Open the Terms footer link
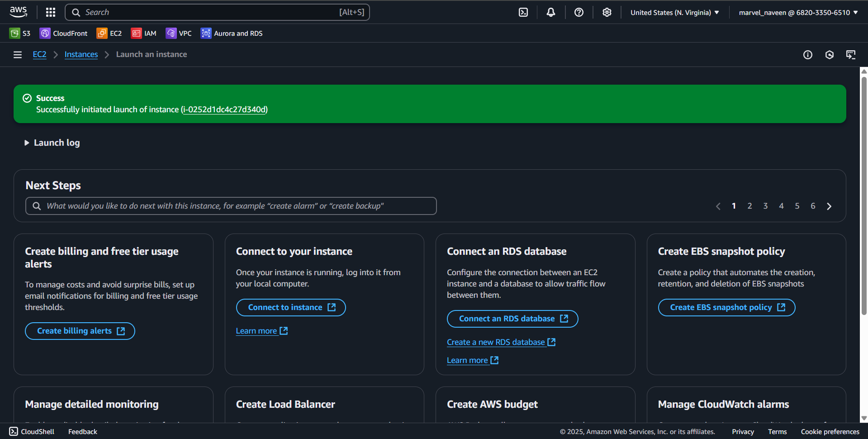The width and height of the screenshot is (868, 439). [x=777, y=432]
